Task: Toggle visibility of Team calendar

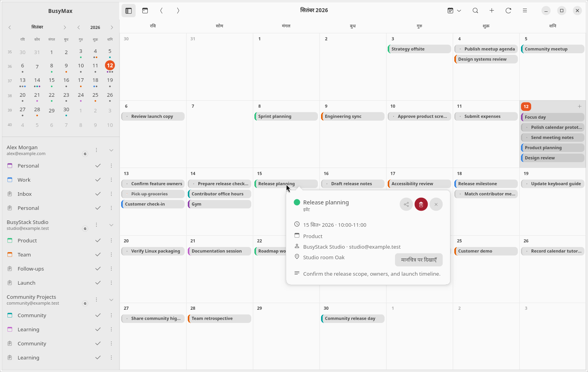Action: pos(98,255)
